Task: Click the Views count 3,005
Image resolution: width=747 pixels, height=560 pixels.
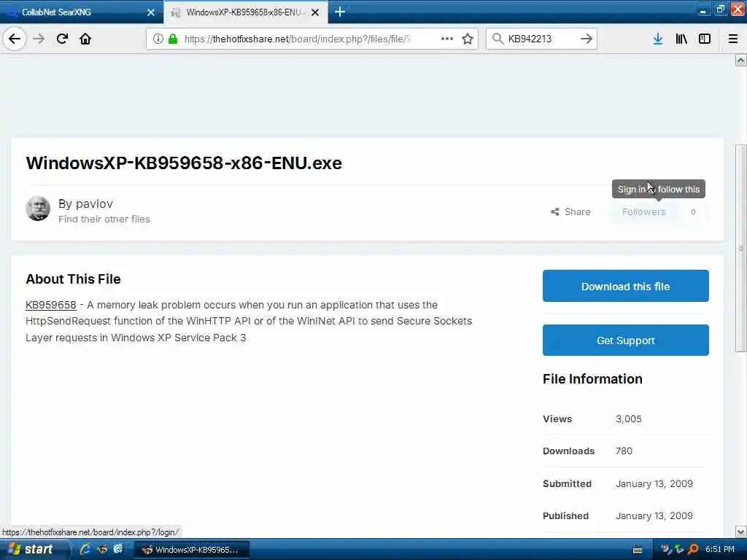Action: click(628, 419)
